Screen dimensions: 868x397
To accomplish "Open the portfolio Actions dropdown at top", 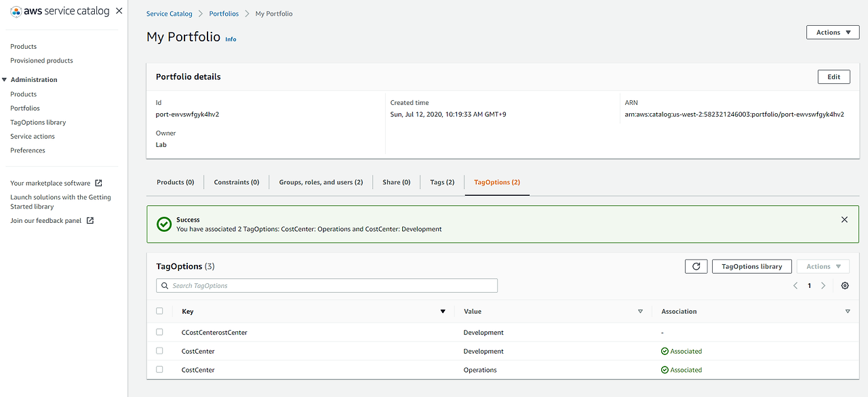I will click(833, 33).
